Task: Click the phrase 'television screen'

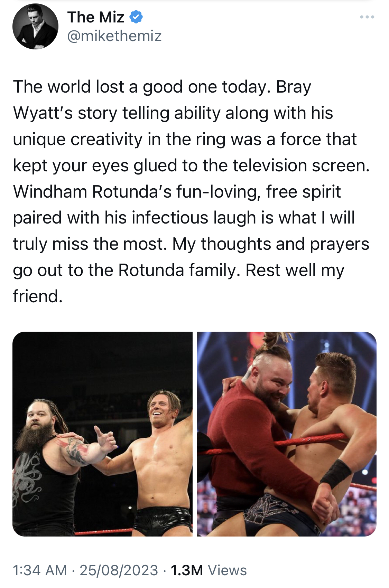Action: point(301,165)
